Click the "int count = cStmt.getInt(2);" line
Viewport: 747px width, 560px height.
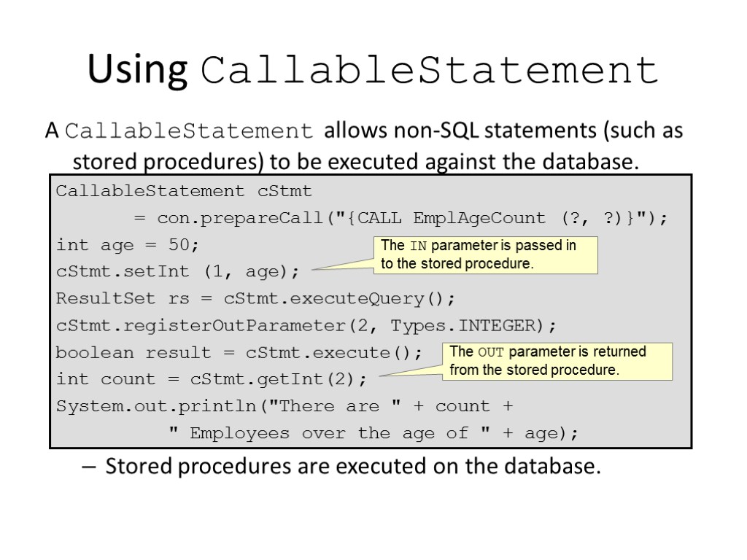click(212, 379)
